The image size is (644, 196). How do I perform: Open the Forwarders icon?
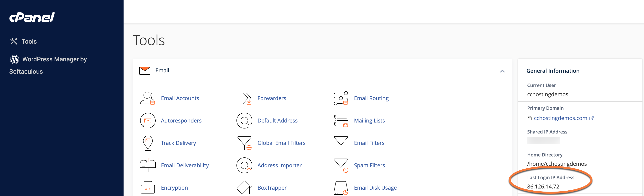[244, 98]
